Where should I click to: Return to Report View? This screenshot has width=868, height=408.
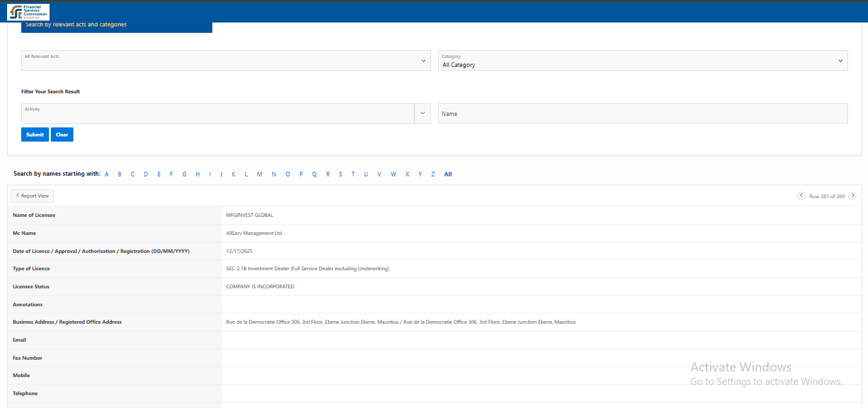pos(32,196)
